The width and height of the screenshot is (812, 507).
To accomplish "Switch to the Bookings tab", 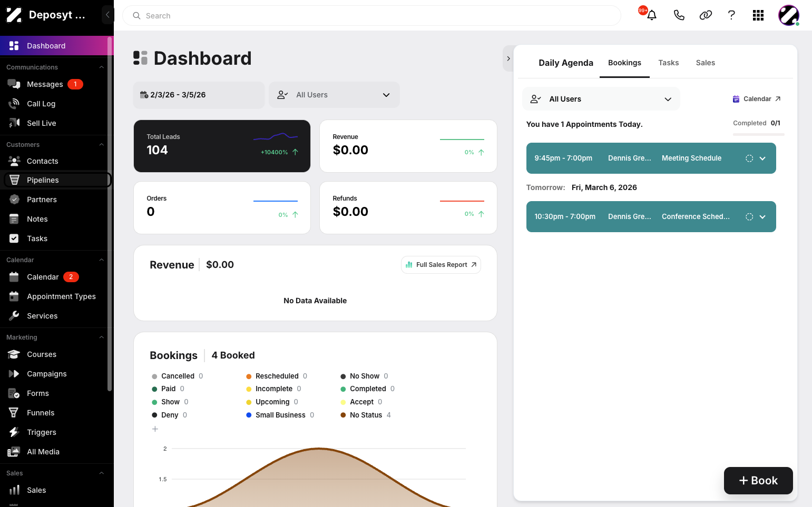I will coord(624,63).
